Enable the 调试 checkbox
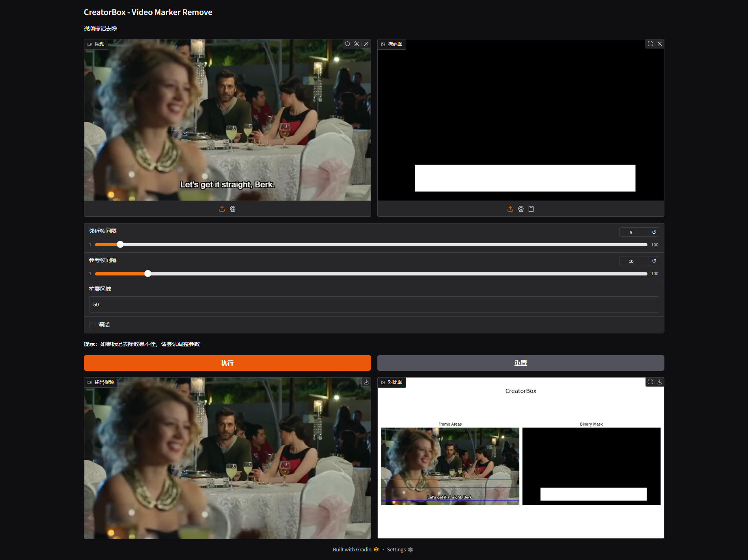Screen dimensions: 748x560 (92, 325)
